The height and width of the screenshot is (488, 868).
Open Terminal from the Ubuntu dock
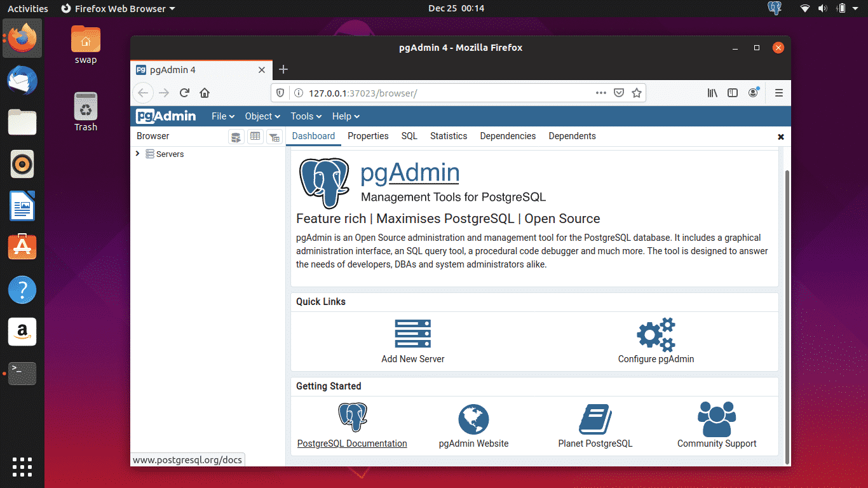tap(22, 373)
